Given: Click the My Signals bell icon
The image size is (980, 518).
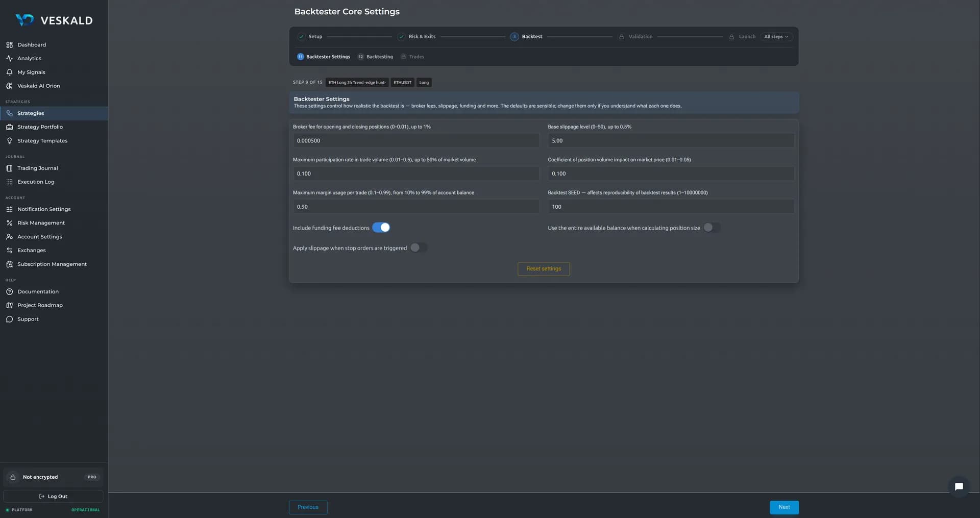Looking at the screenshot, I should 9,72.
